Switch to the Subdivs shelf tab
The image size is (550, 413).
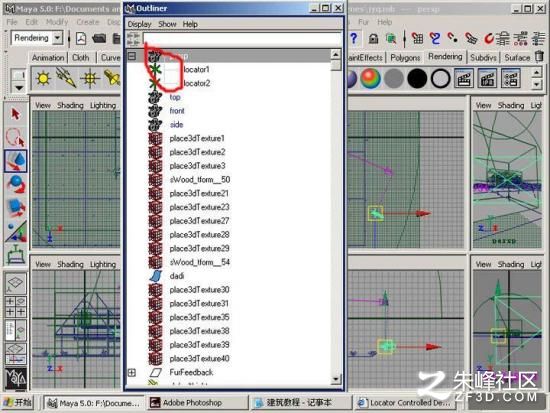click(483, 58)
